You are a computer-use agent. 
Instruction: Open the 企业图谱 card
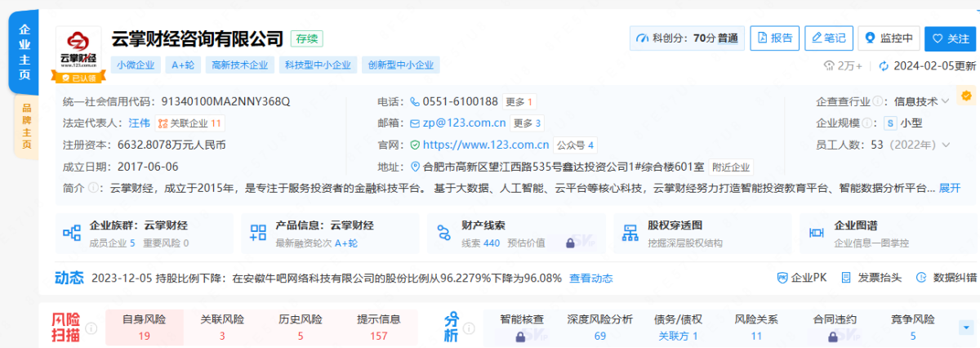click(889, 233)
